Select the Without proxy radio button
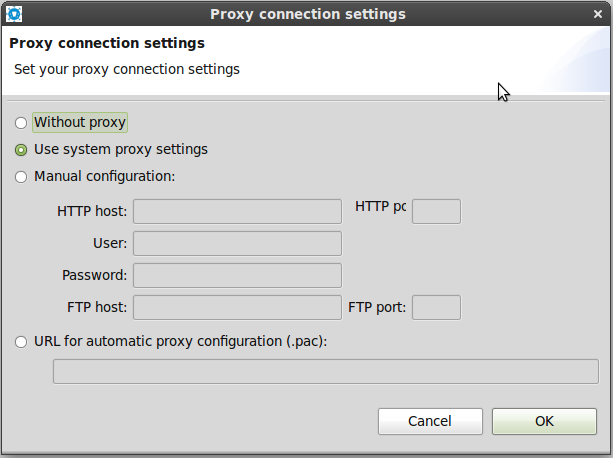 click(x=21, y=123)
